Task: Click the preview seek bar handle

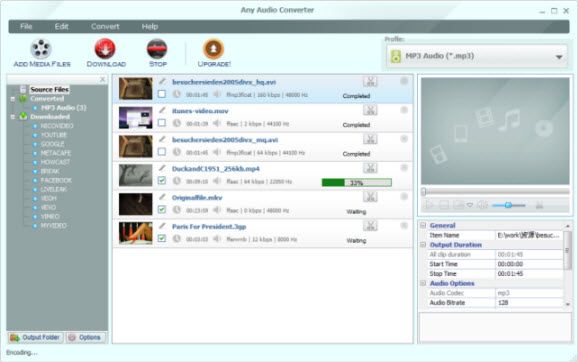Action: [424, 192]
